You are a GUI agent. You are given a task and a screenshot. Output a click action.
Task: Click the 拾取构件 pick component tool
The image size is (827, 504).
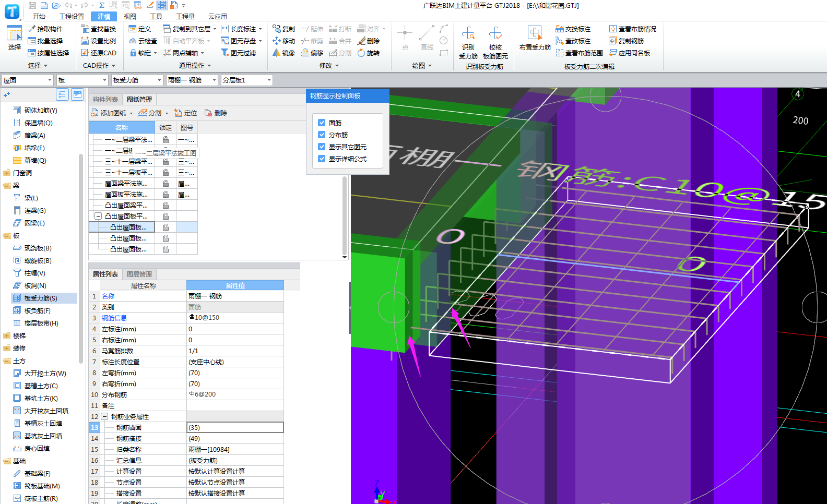tap(45, 29)
